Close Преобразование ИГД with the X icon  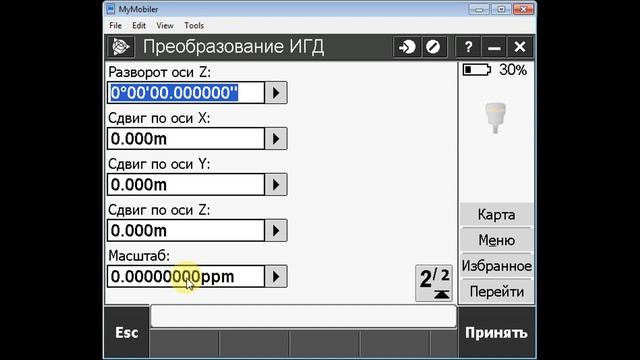pos(520,47)
